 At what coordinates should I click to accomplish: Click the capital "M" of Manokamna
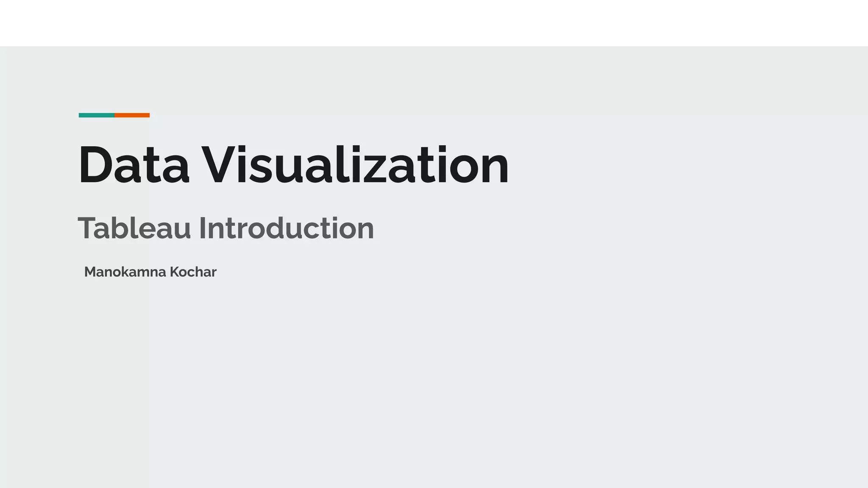coord(90,272)
